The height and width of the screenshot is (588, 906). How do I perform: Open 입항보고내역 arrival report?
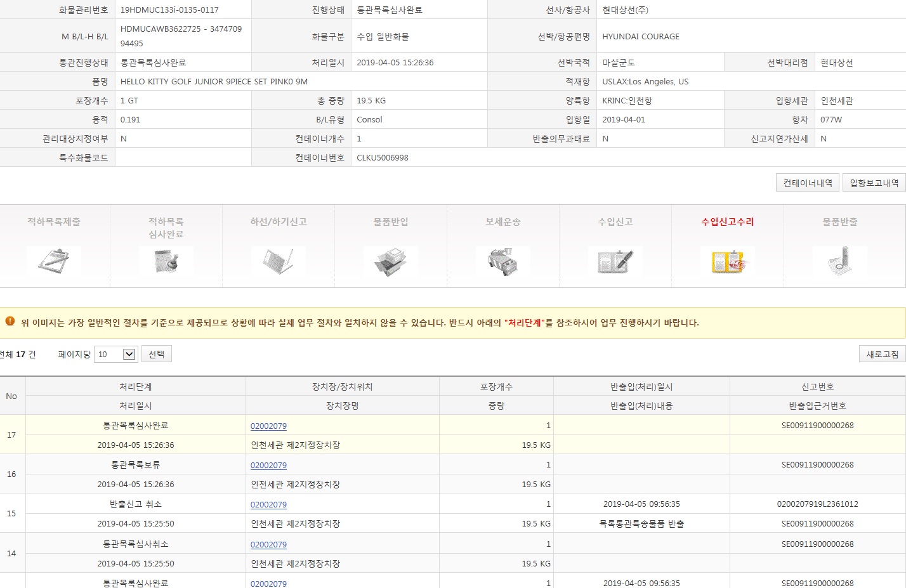874,183
